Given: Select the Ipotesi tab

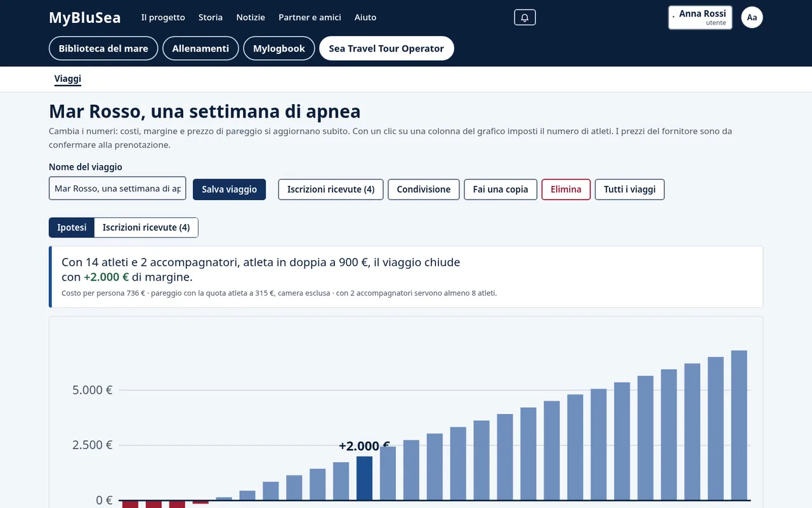Looking at the screenshot, I should click(72, 227).
